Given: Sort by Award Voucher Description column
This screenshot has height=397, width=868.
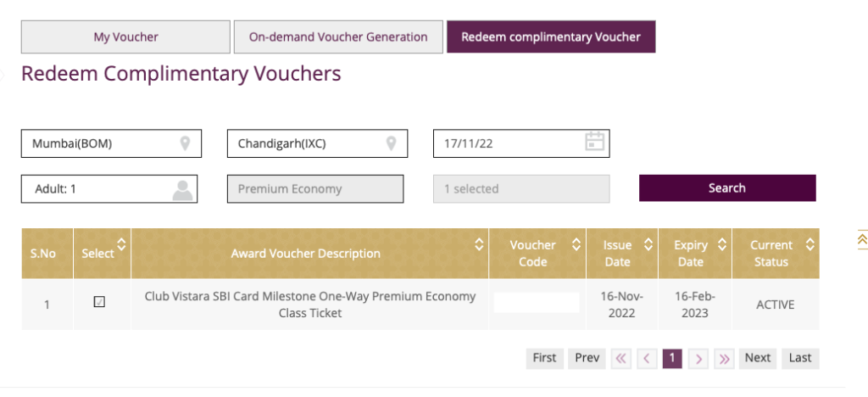Looking at the screenshot, I should pyautogui.click(x=479, y=244).
